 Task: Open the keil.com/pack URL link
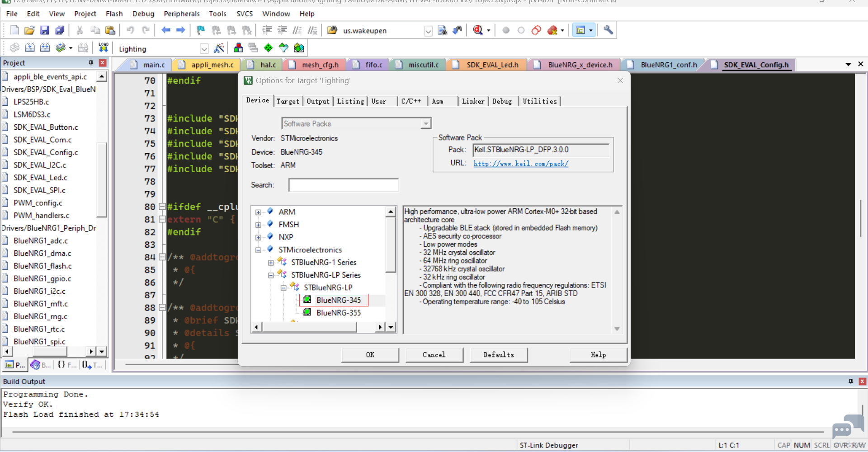click(x=521, y=164)
